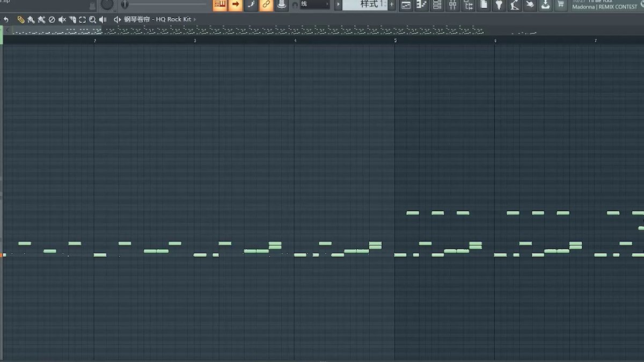Open the snap setting dropdown
The width and height of the screenshot is (644, 362).
314,4
